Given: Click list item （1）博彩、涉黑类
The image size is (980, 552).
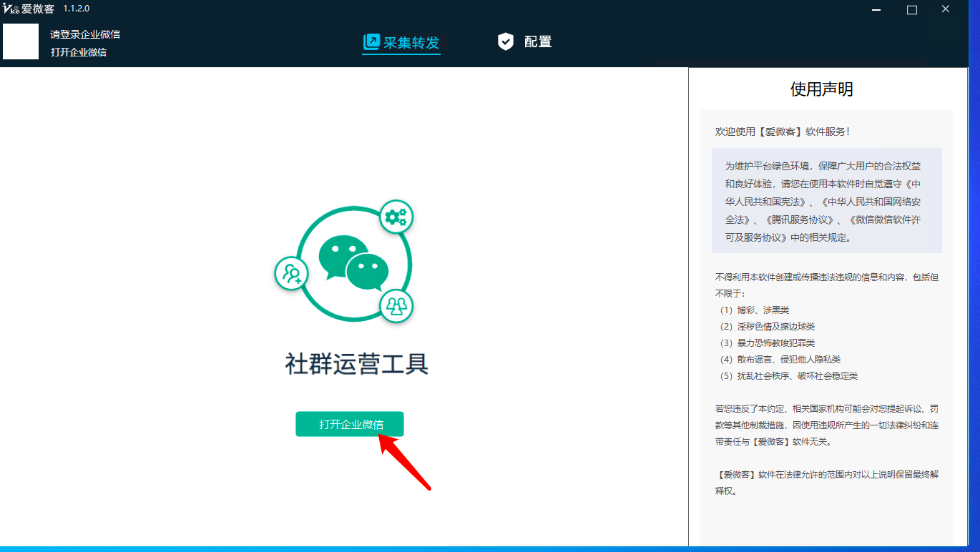Looking at the screenshot, I should 753,310.
